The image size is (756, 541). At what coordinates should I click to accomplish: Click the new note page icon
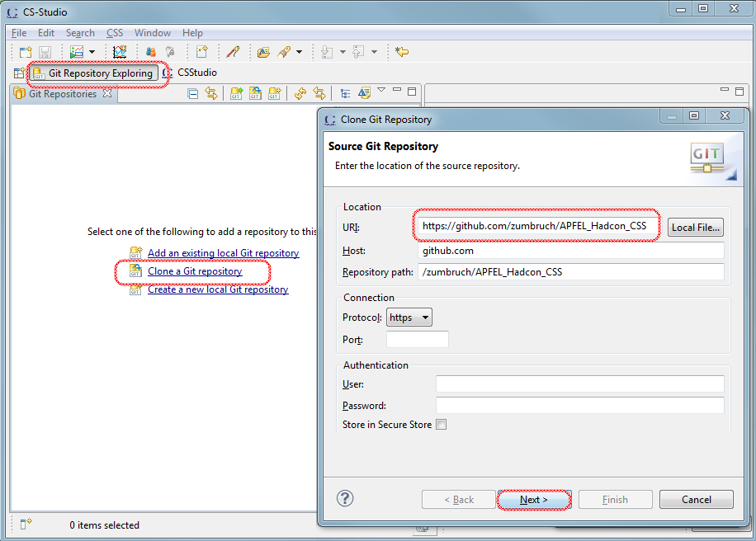coord(201,52)
